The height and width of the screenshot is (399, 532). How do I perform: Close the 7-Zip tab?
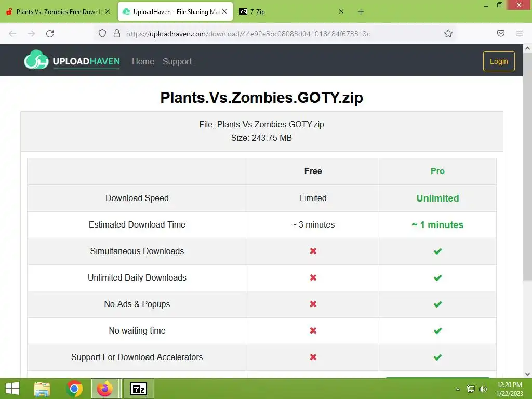coord(341,11)
